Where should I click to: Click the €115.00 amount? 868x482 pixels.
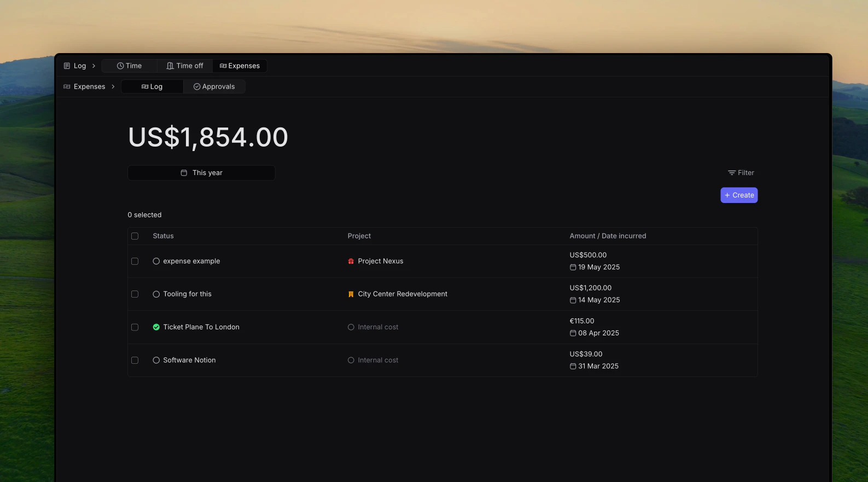[582, 321]
